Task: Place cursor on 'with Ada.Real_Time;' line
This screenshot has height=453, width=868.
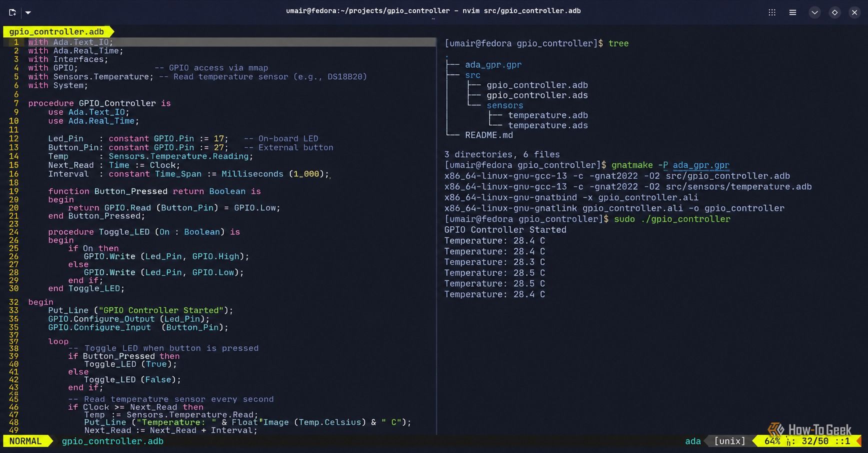Action: tap(75, 50)
